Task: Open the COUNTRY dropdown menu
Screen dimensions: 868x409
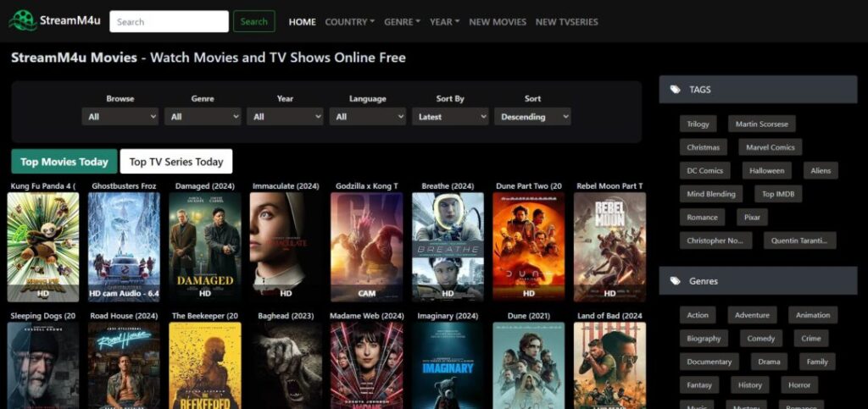Action: click(350, 22)
